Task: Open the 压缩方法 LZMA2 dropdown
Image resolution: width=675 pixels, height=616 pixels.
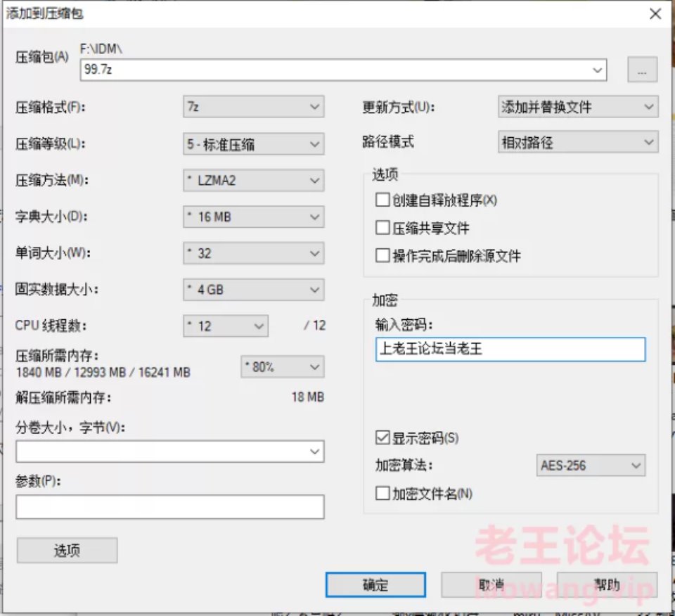Action: tap(254, 180)
